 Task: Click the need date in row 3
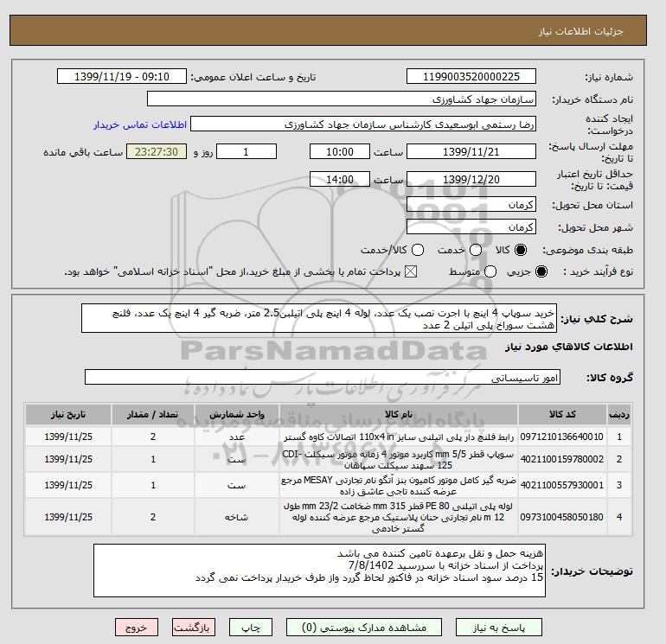click(x=68, y=485)
